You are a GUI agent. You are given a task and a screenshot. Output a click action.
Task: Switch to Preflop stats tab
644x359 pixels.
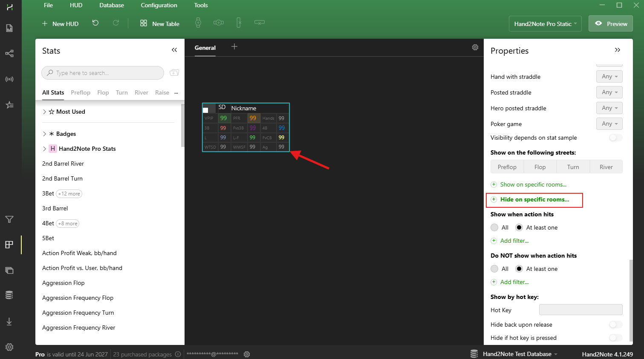81,92
